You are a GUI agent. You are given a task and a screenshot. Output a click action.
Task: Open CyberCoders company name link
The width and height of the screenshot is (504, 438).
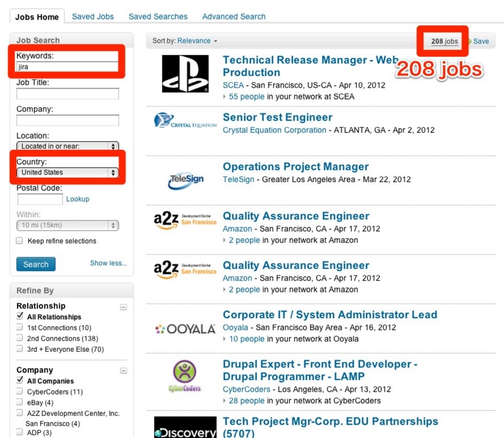click(246, 389)
